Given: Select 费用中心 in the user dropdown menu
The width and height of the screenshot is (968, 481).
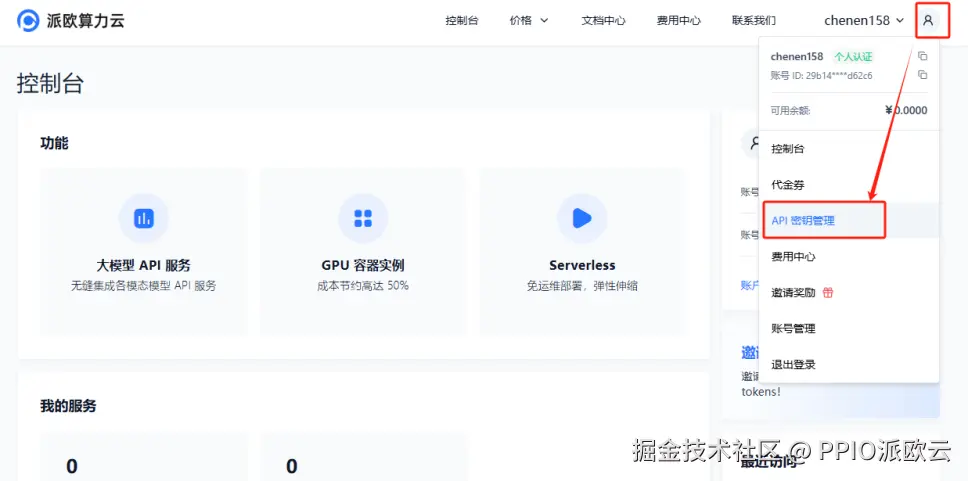Looking at the screenshot, I should (x=849, y=256).
